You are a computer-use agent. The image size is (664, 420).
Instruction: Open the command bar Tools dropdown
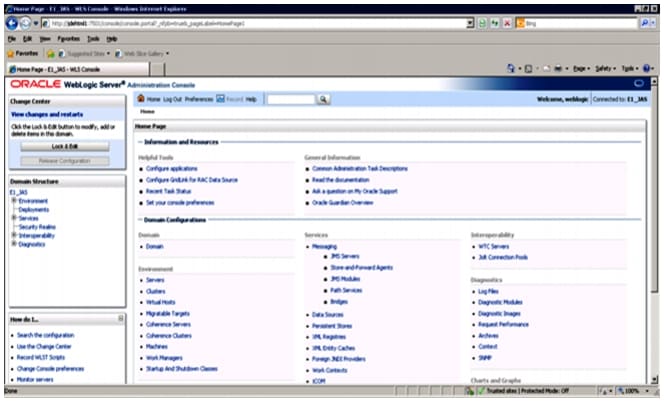[x=630, y=69]
